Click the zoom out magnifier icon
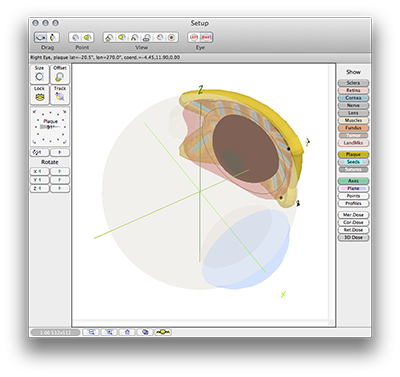 [91, 332]
